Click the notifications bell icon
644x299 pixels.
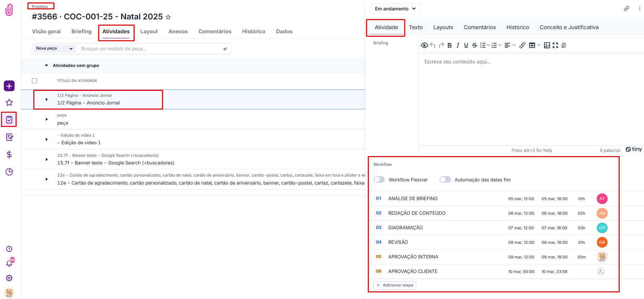pyautogui.click(x=9, y=263)
